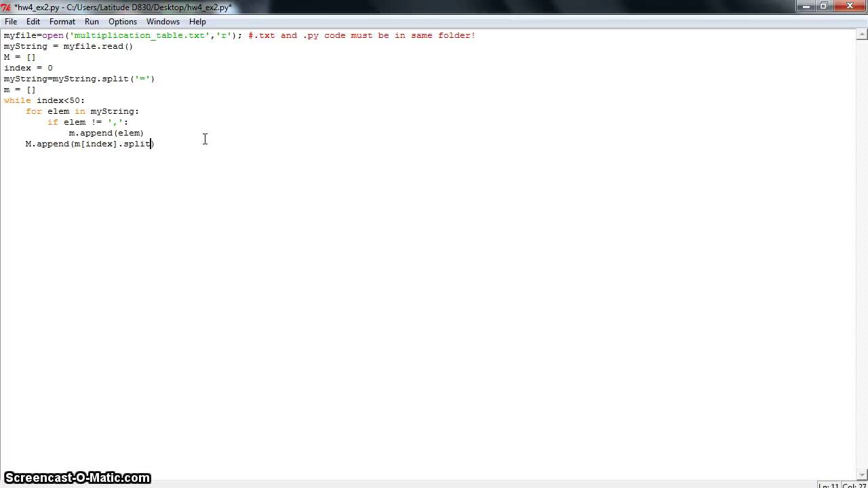The width and height of the screenshot is (868, 488).
Task: Click the red comment about same folder
Action: (362, 35)
